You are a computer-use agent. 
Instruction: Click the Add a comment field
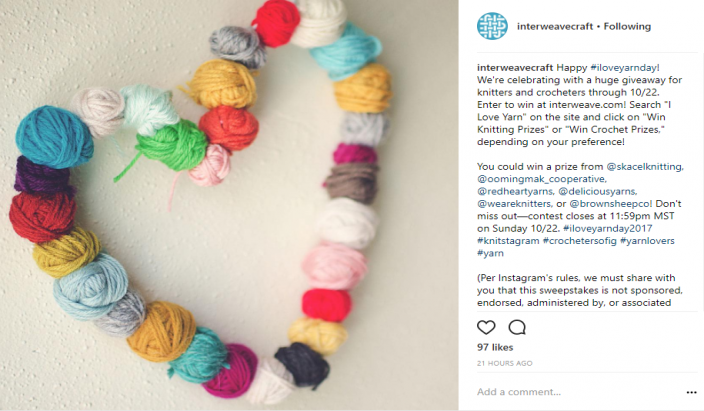coord(579,392)
